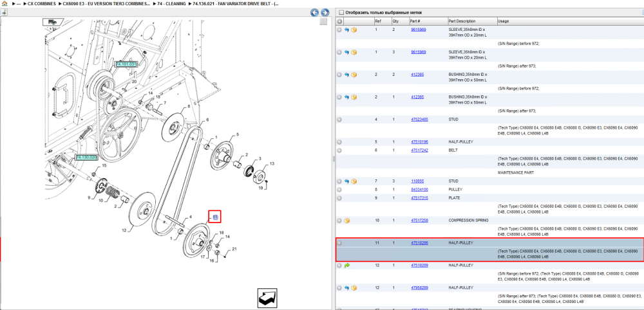644x310 pixels.
Task: Click the plus icon in the table header
Action: pyautogui.click(x=339, y=21)
